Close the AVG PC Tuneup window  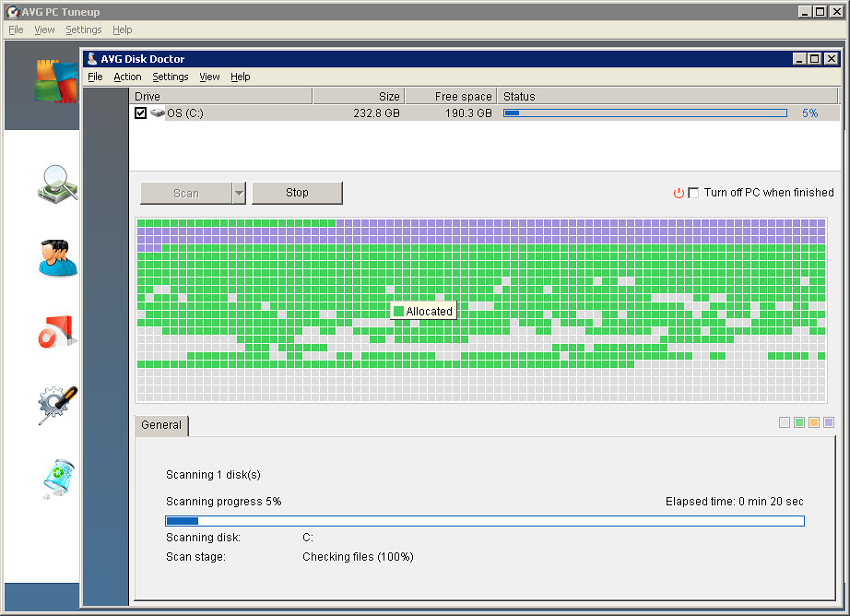pos(836,11)
